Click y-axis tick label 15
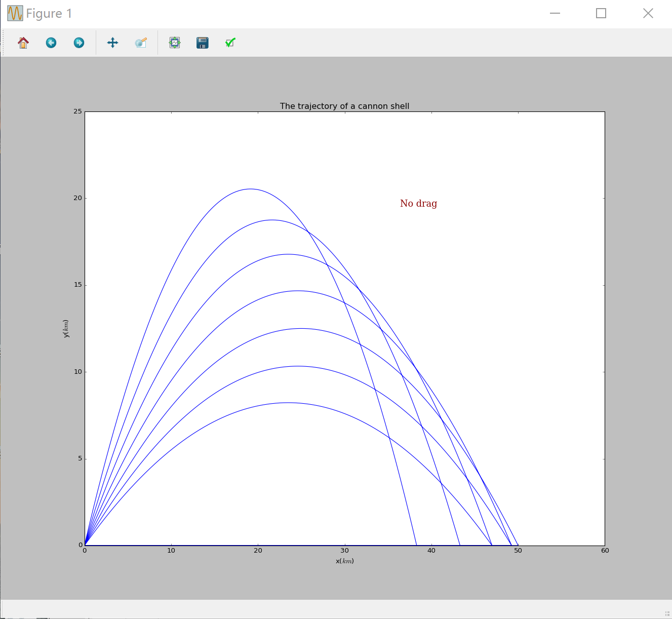The image size is (672, 619). [x=78, y=285]
